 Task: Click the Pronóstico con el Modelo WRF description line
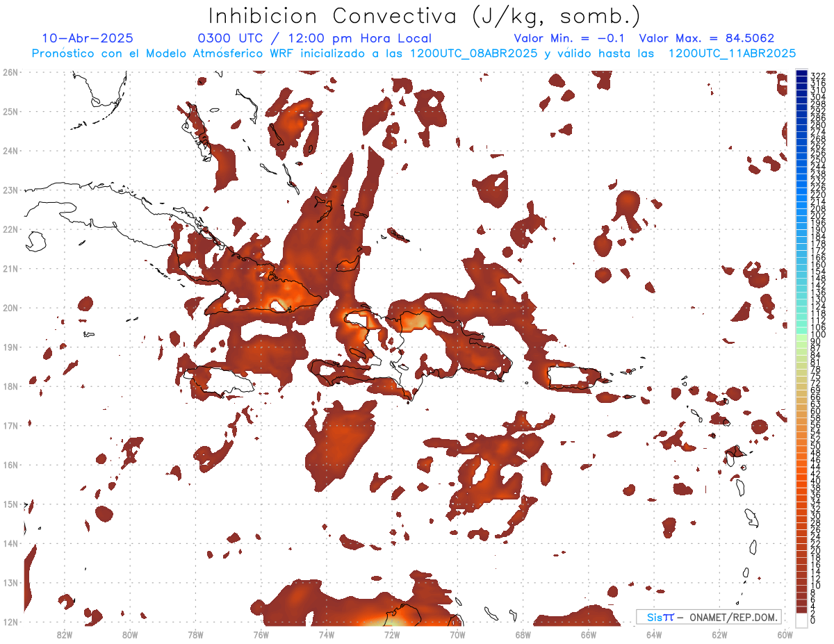[x=414, y=53]
